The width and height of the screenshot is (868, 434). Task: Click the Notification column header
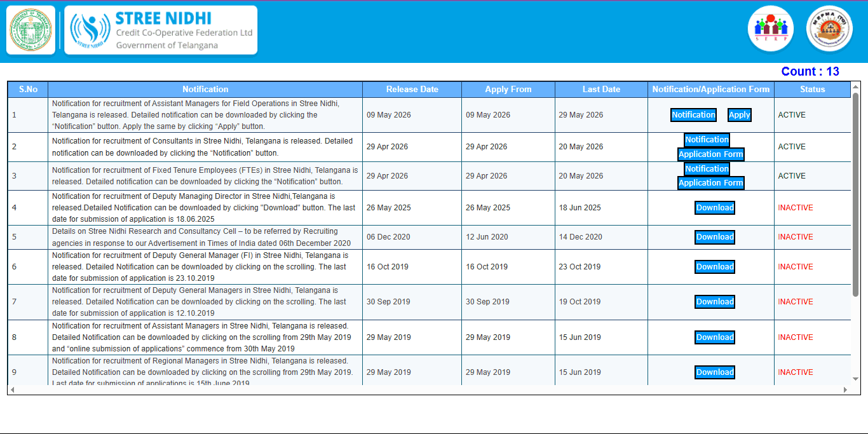pos(205,90)
